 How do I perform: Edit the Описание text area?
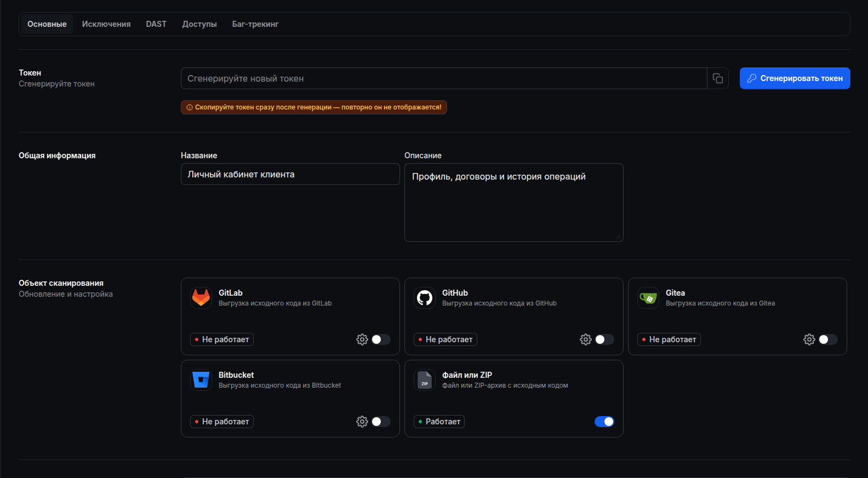[514, 203]
